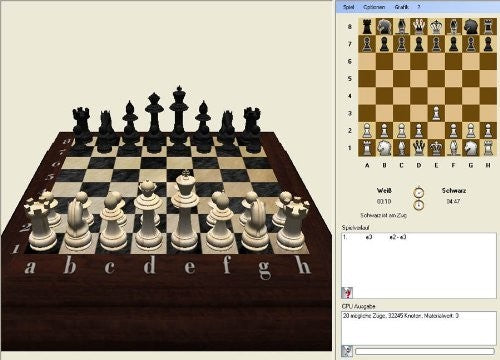Click empty e5 square on 2D board
This screenshot has width=500, height=360.
pyautogui.click(x=436, y=79)
